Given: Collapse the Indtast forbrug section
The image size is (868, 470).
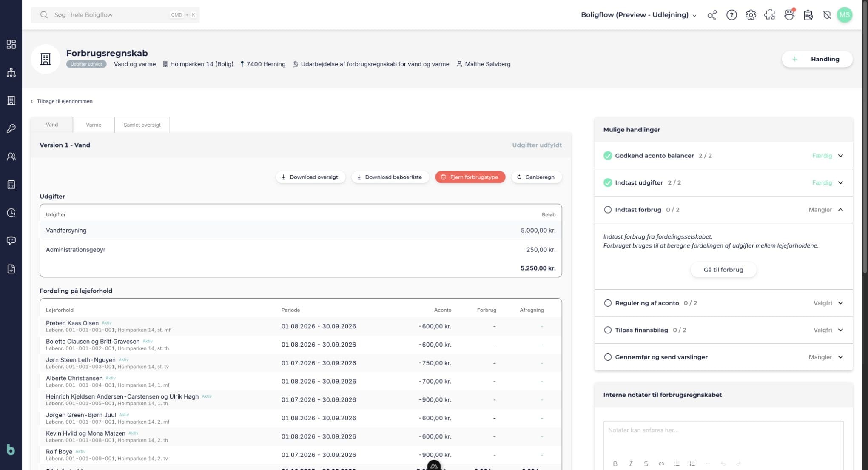Looking at the screenshot, I should [723, 210].
